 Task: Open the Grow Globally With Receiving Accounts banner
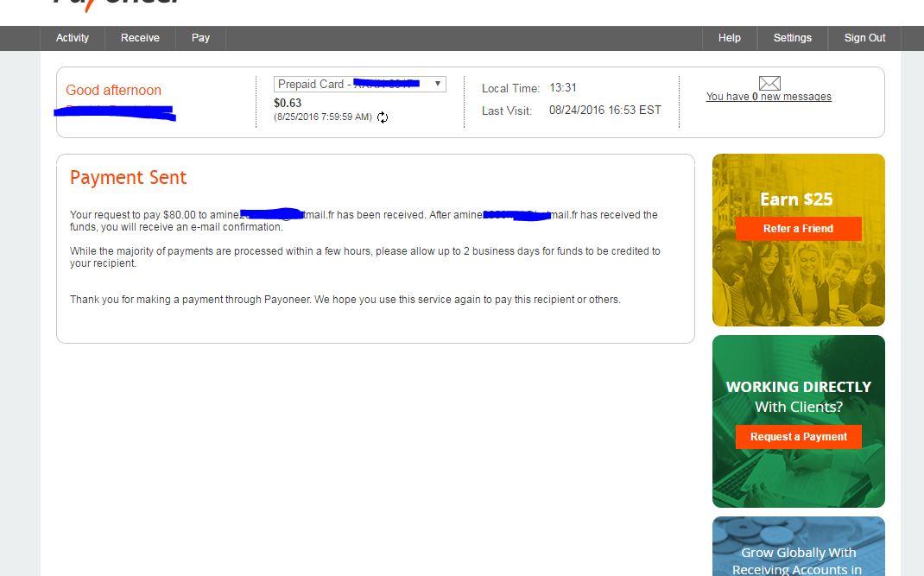[799, 547]
